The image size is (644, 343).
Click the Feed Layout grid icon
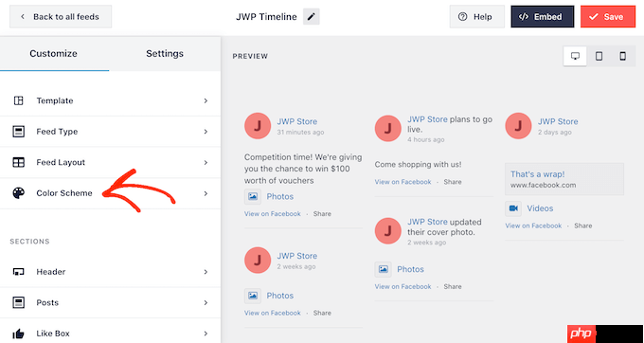click(19, 162)
